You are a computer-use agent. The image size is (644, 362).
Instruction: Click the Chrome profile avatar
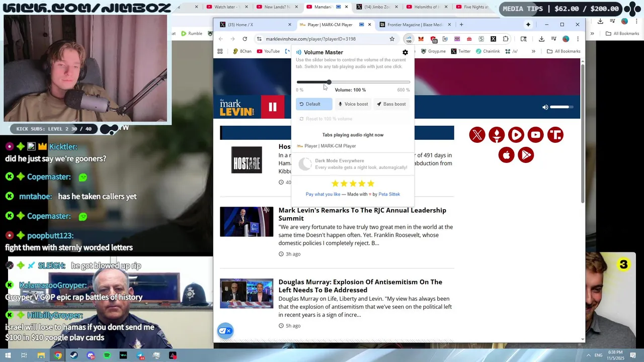click(x=566, y=39)
